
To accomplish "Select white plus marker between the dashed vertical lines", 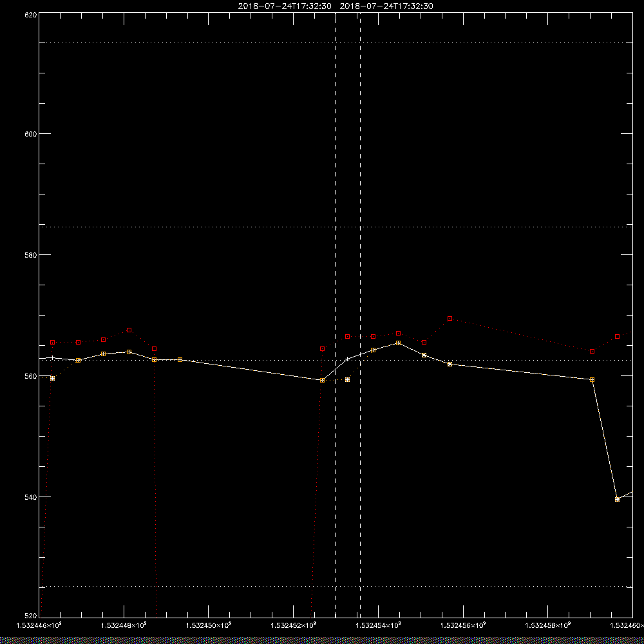I will pyautogui.click(x=348, y=359).
